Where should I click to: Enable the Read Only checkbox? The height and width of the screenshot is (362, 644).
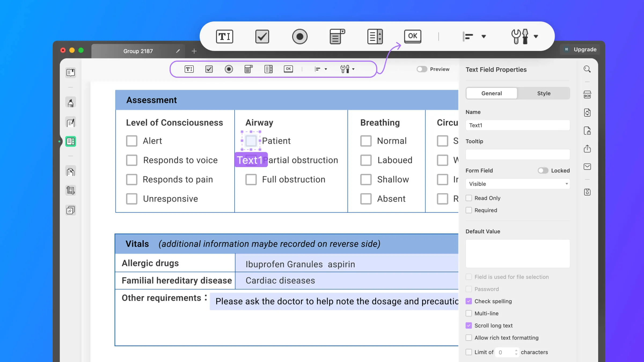tap(469, 198)
